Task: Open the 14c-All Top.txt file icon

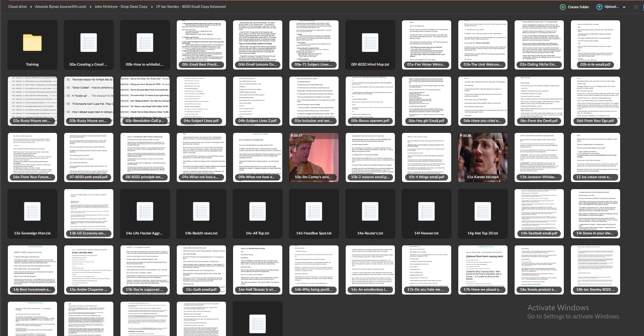Action: 258,211
